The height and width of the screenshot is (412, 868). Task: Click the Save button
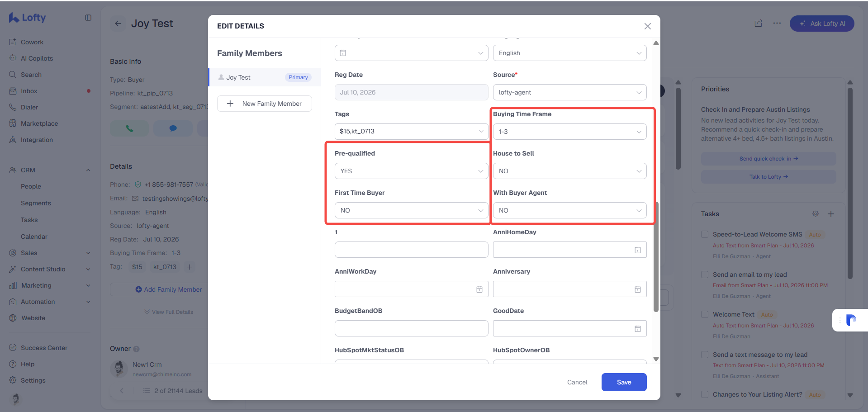click(x=624, y=382)
